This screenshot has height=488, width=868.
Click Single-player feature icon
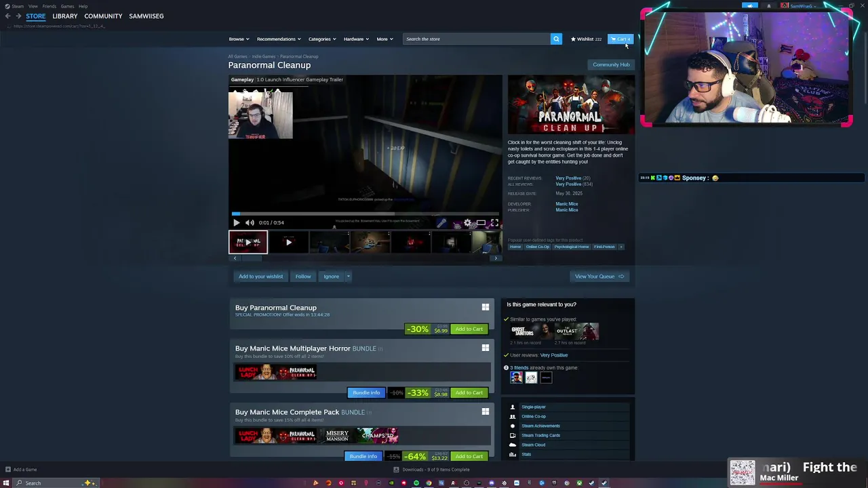(513, 407)
